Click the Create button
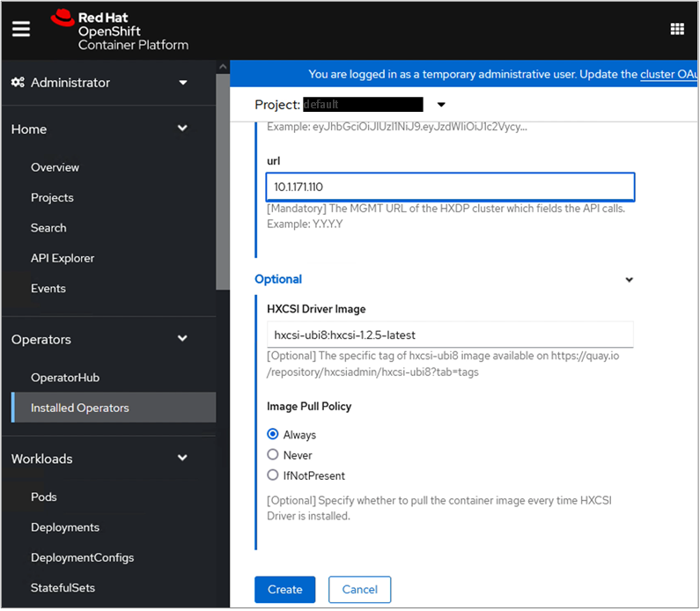This screenshot has width=700, height=611. coord(284,589)
